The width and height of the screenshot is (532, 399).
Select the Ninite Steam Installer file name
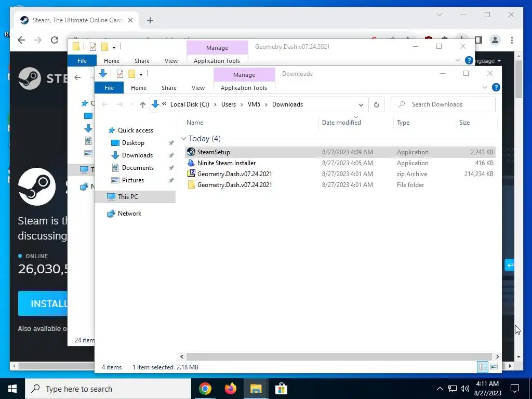pos(227,163)
